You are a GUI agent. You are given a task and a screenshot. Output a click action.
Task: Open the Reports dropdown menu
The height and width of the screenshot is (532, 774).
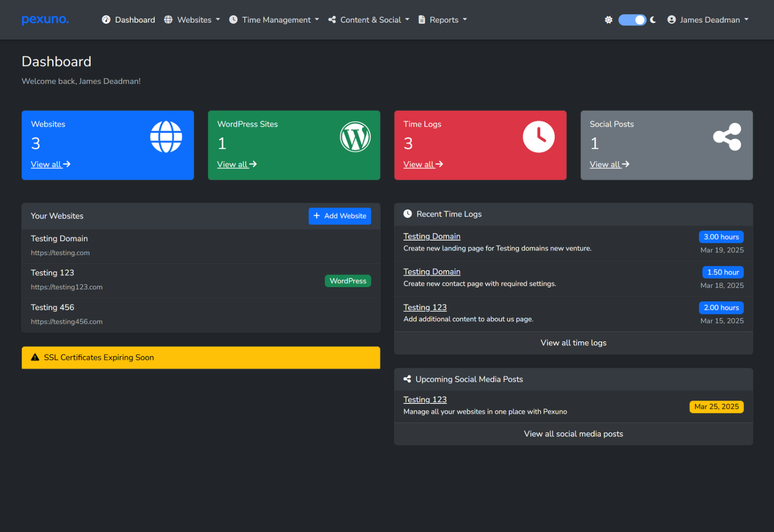tap(443, 20)
